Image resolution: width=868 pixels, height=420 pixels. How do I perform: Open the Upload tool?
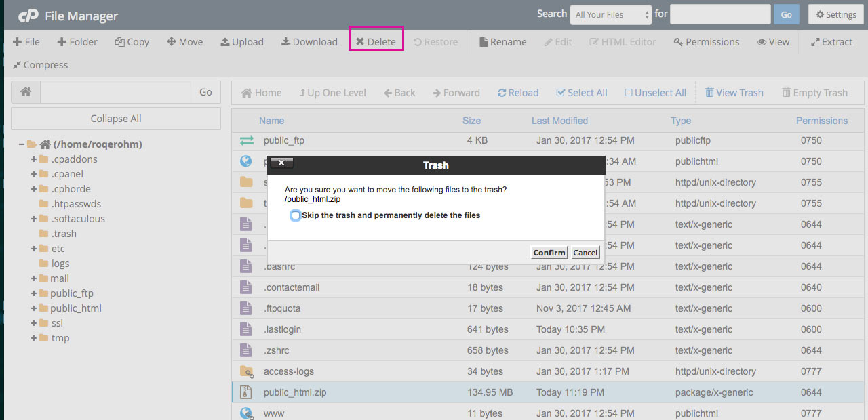click(x=242, y=42)
